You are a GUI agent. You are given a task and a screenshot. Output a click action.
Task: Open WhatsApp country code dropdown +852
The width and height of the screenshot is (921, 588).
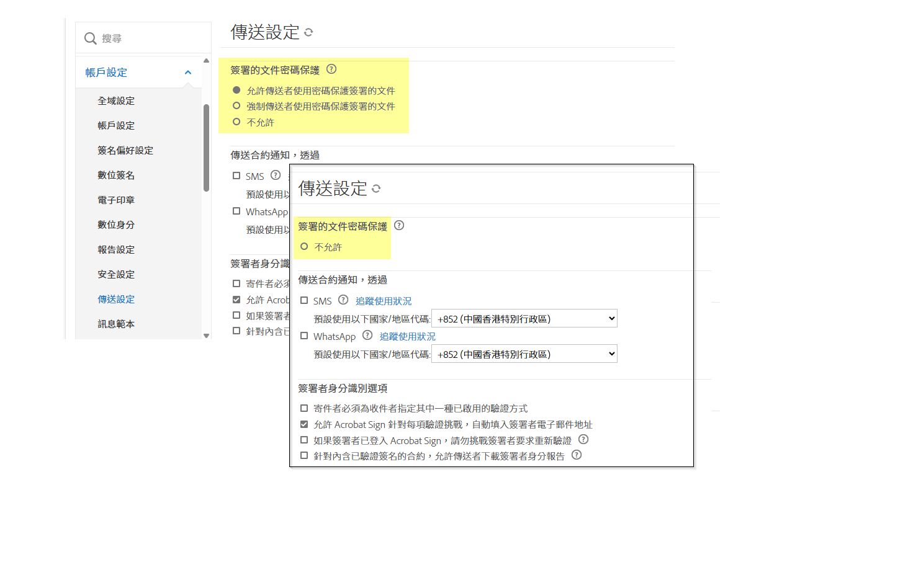[524, 354]
